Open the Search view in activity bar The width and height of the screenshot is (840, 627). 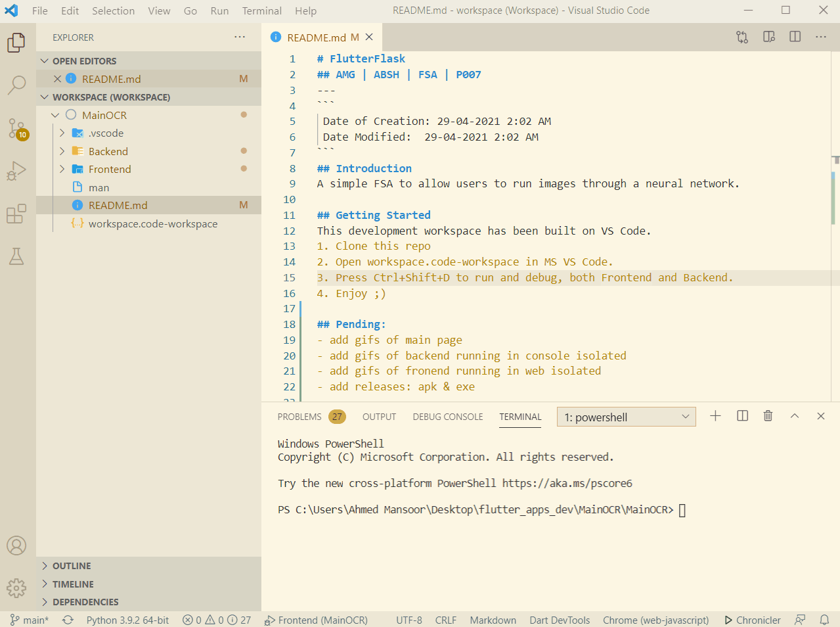[16, 85]
